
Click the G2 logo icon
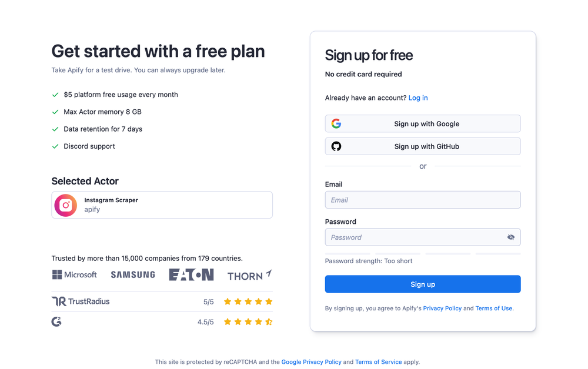(x=56, y=321)
